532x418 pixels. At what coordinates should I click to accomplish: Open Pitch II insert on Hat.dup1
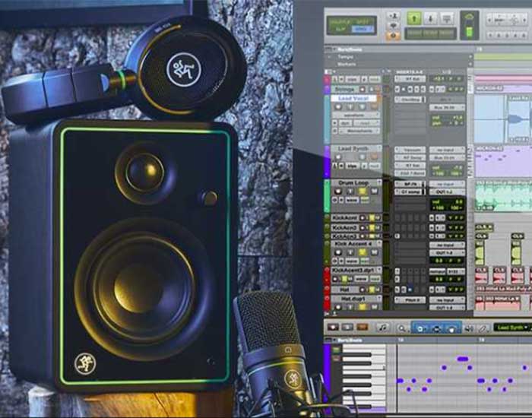[410, 300]
